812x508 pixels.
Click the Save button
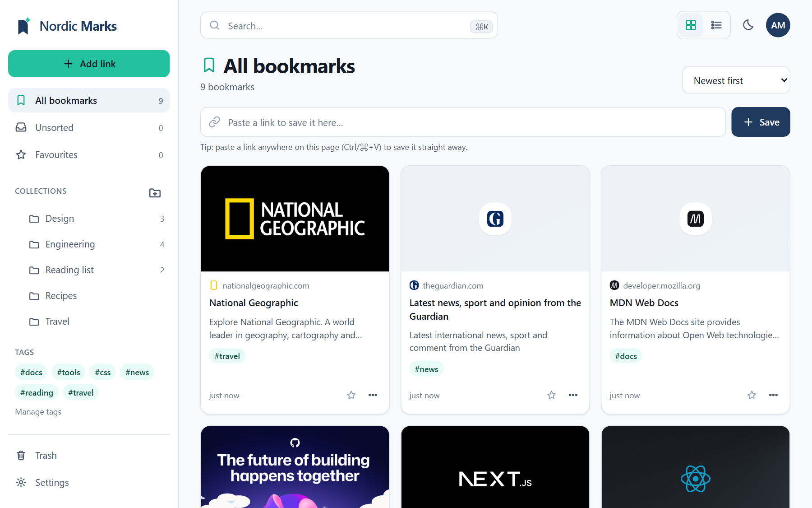[761, 122]
